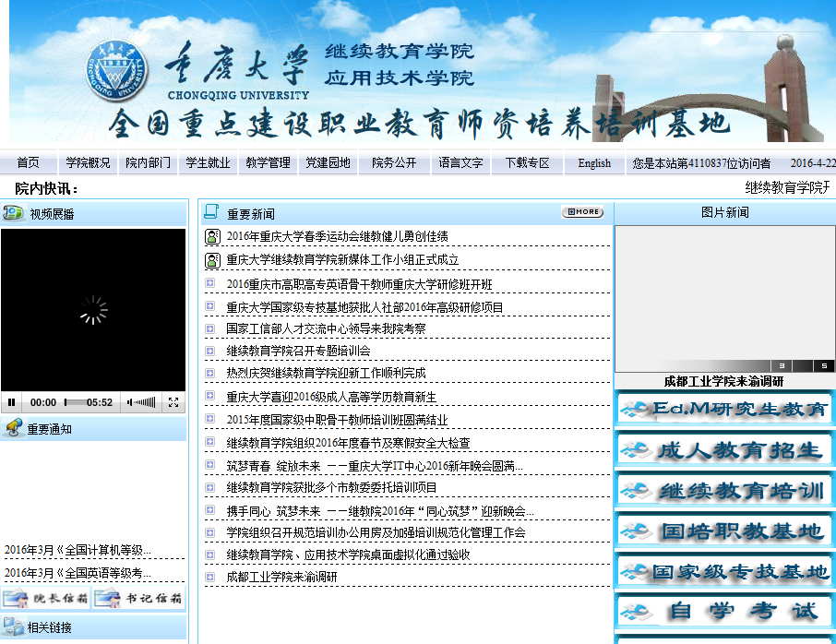Click the 视频展播 panel icon
The height and width of the screenshot is (644, 836).
tap(13, 213)
